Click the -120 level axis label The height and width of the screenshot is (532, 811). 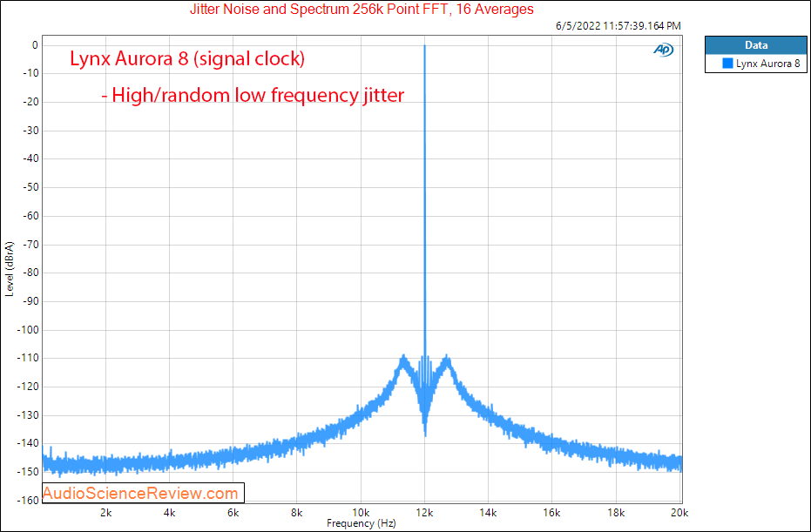[x=29, y=387]
